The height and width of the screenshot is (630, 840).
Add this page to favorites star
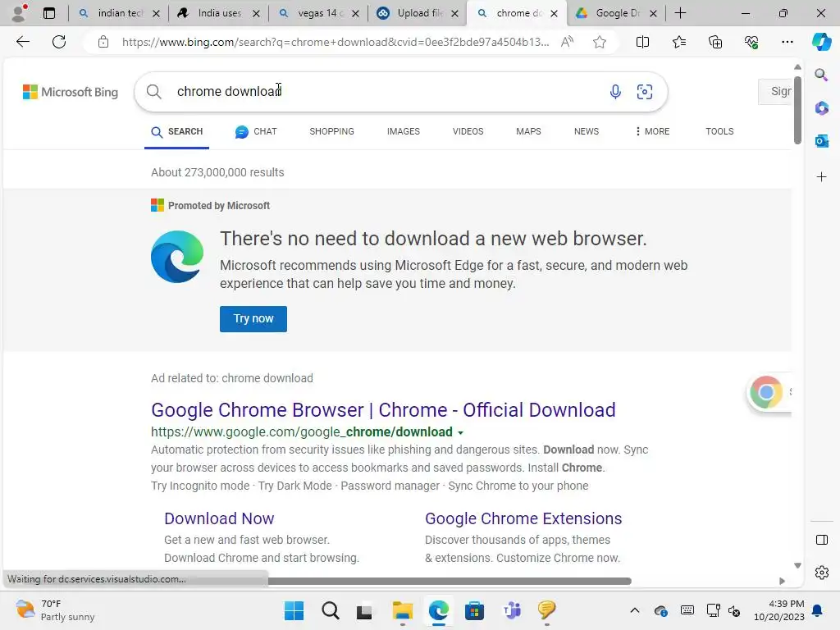600,42
